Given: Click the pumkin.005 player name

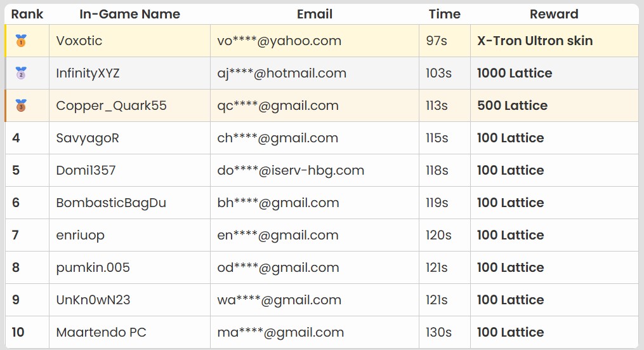Looking at the screenshot, I should coord(93,268).
